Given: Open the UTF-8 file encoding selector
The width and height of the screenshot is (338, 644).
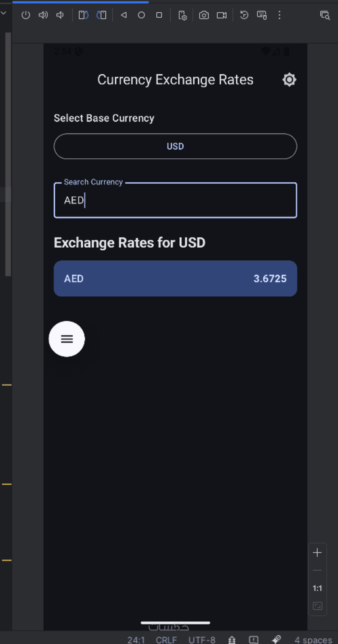Looking at the screenshot, I should [202, 640].
